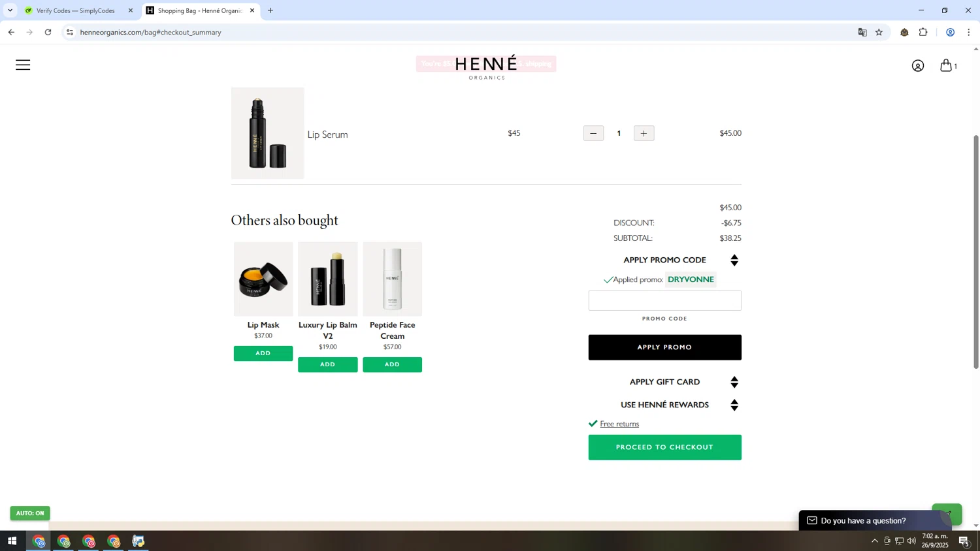
Task: Open the brown browser extension icon
Action: click(x=904, y=32)
